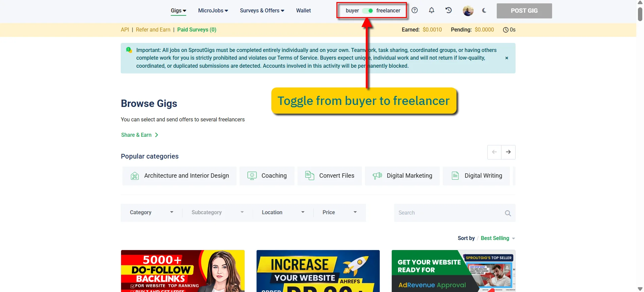Image resolution: width=644 pixels, height=292 pixels.
Task: Expand the Category filter dropdown
Action: pyautogui.click(x=152, y=213)
